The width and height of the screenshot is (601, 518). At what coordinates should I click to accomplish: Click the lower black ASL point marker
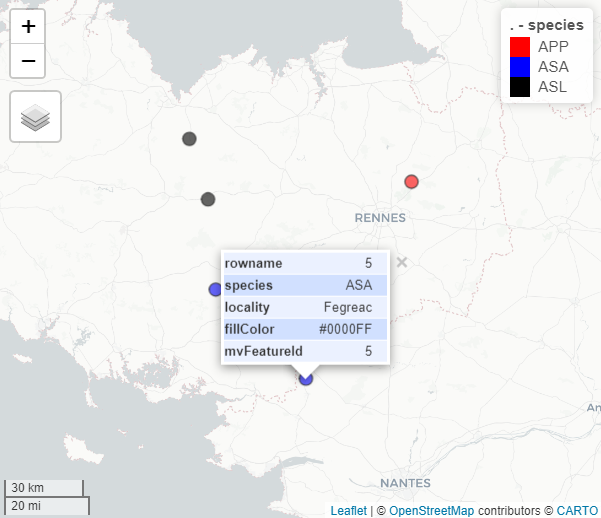pyautogui.click(x=208, y=199)
